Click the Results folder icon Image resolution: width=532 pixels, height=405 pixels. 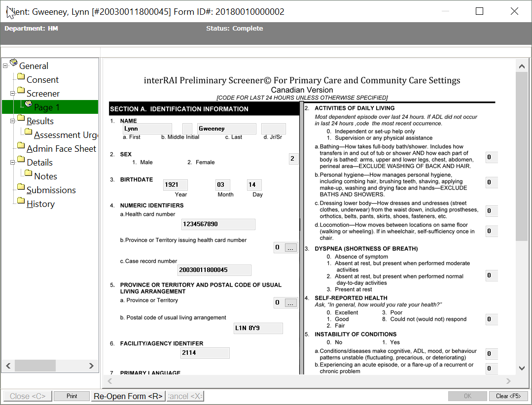pos(21,118)
